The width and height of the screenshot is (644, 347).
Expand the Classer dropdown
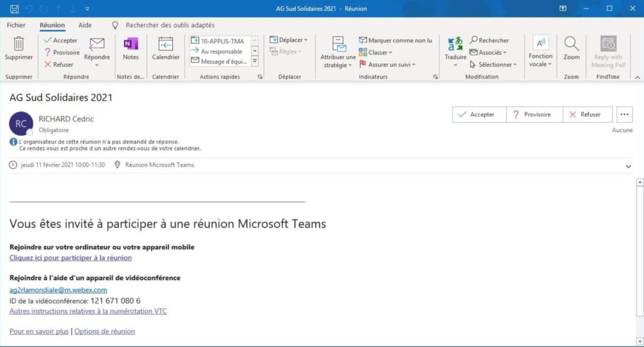coord(379,52)
